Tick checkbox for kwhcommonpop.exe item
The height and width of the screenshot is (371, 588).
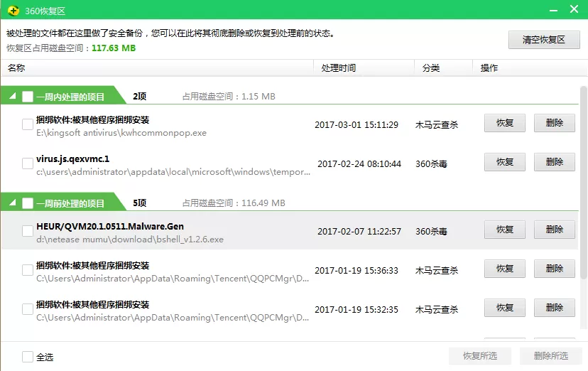[x=28, y=124]
